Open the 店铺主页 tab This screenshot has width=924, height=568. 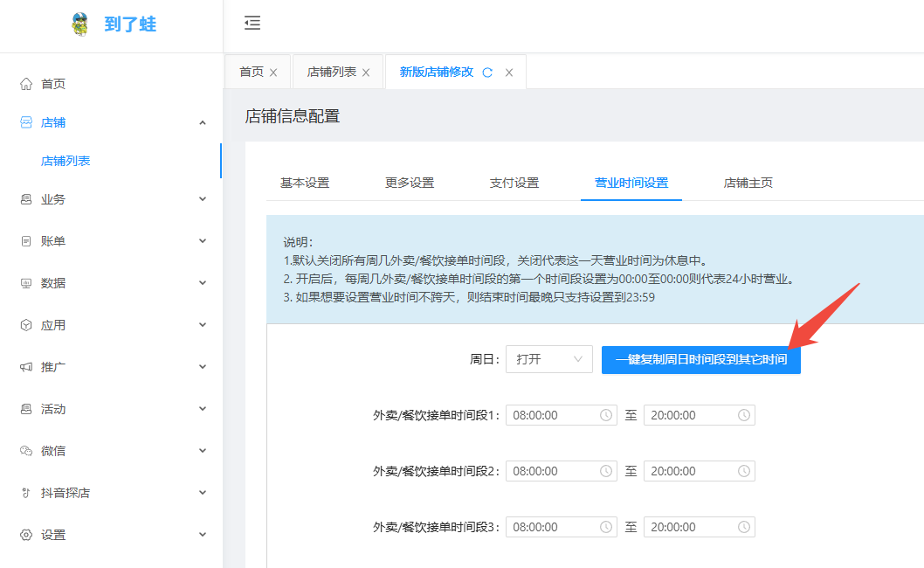pos(748,183)
